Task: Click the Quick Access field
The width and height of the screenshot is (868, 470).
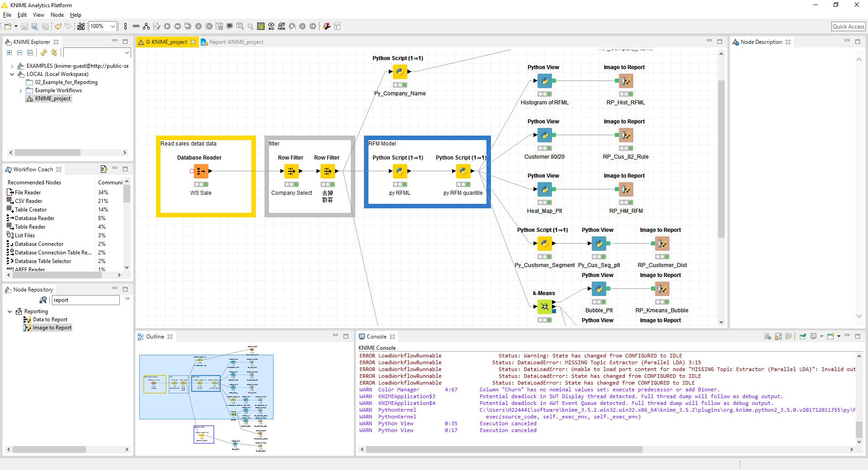Action: pyautogui.click(x=848, y=26)
